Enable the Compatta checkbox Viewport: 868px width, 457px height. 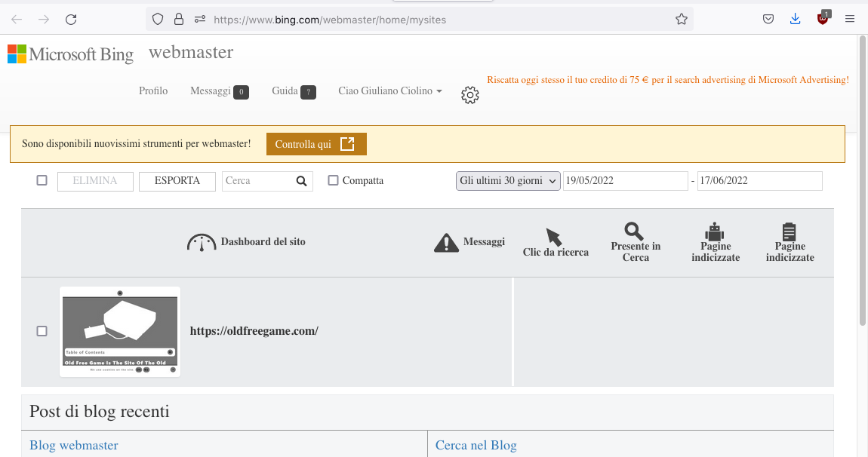(x=334, y=180)
